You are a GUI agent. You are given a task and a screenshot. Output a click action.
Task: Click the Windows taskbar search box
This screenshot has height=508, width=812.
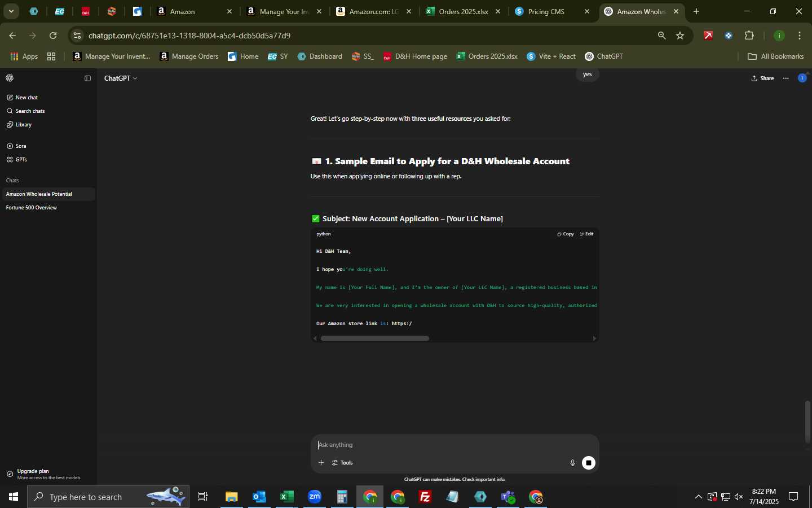coord(108,497)
